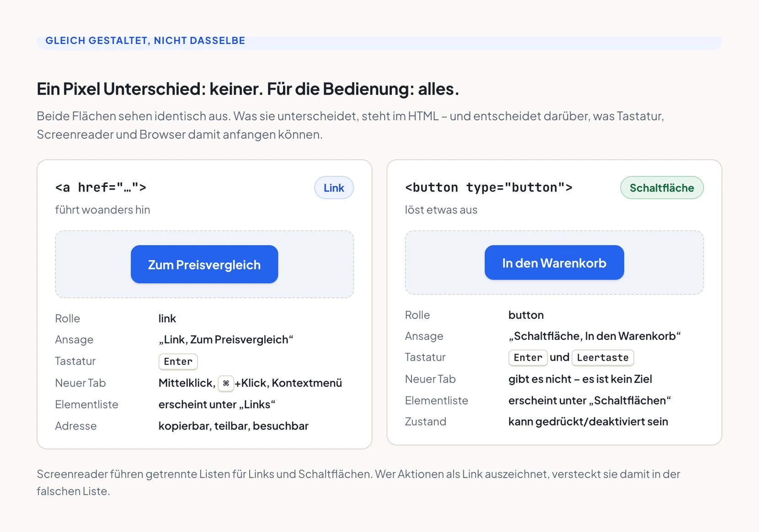The image size is (759, 532).
Task: Click the "kopierbar, teilbar, besuchbar" Adresse value
Action: [233, 426]
